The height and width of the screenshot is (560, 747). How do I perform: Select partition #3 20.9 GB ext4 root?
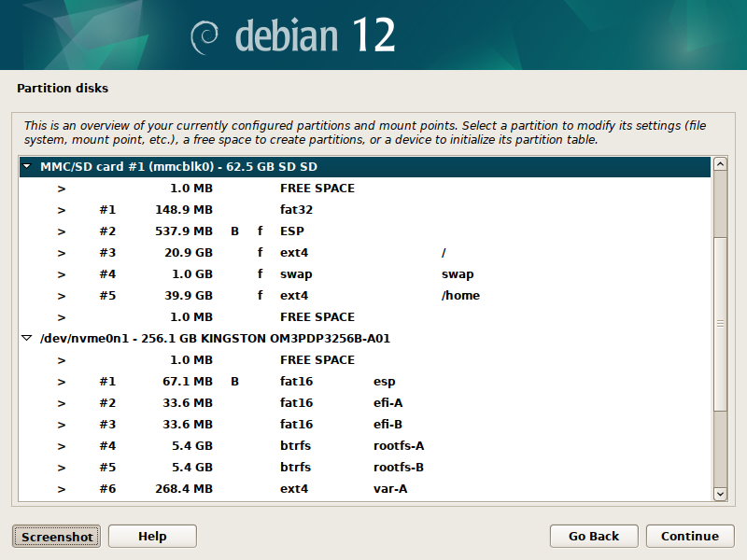tap(365, 252)
